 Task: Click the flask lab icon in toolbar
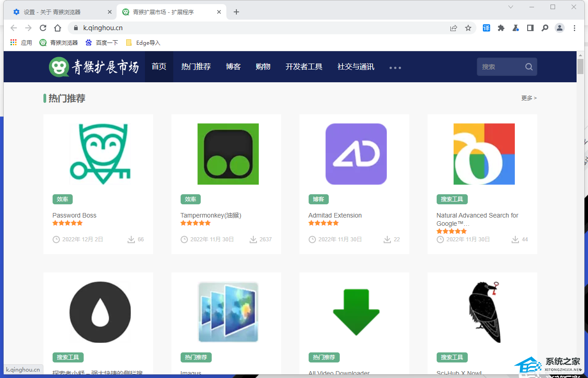coord(516,28)
